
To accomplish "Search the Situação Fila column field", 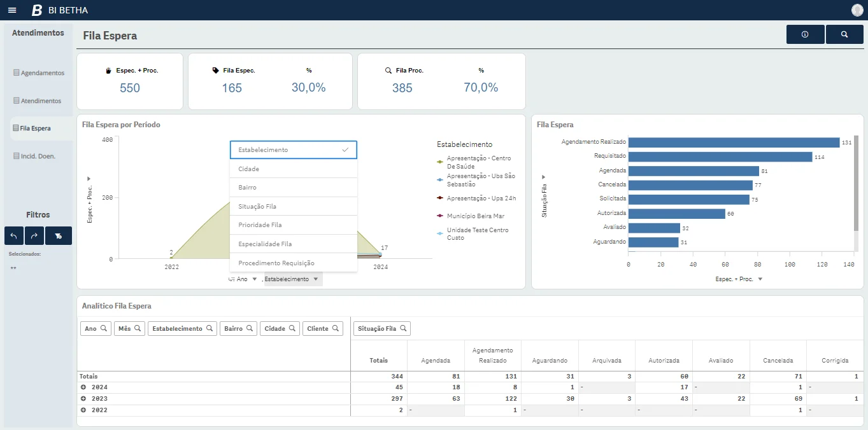I will click(403, 329).
